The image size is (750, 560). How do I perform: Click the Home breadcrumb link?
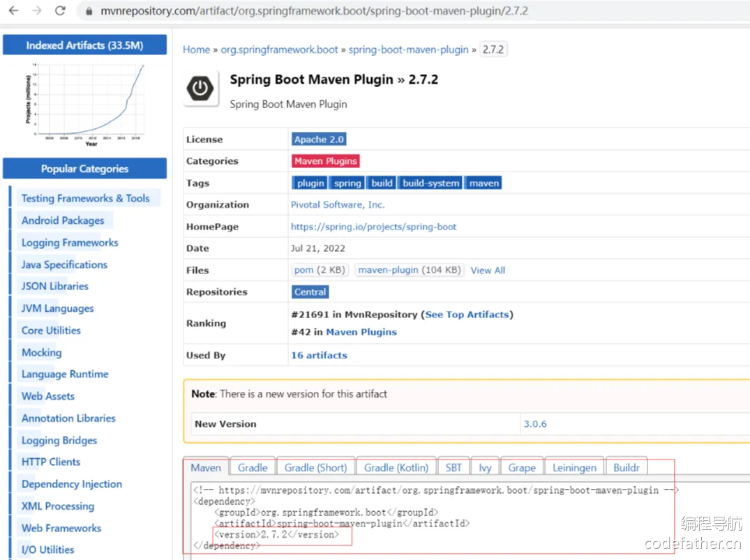pyautogui.click(x=196, y=50)
